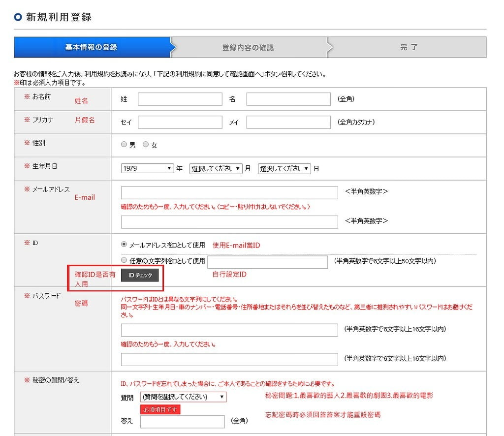Click the 名 (first name) input field
The height and width of the screenshot is (436, 504).
coord(288,99)
